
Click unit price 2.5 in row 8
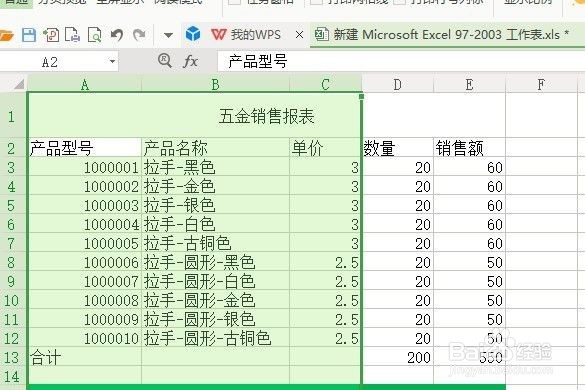click(x=325, y=262)
